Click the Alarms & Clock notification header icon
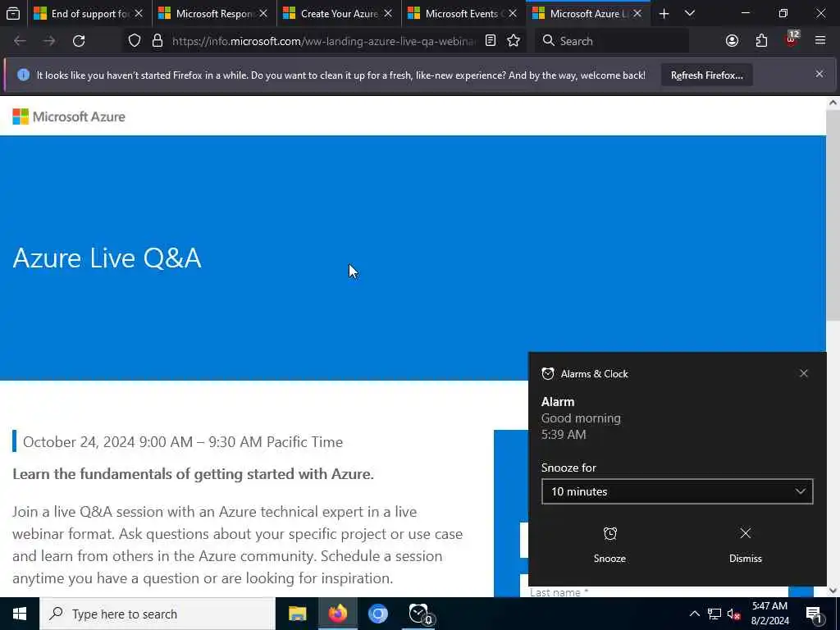 click(x=547, y=373)
